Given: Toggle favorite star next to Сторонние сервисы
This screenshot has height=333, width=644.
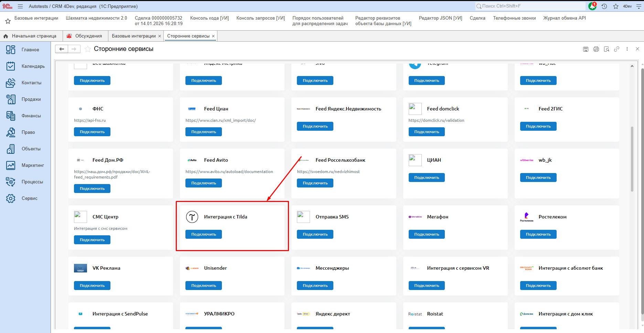Looking at the screenshot, I should (88, 49).
